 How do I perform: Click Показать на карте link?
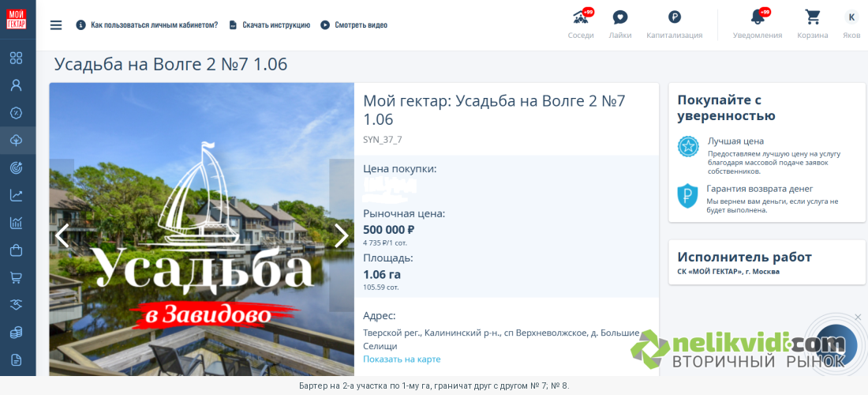click(x=402, y=359)
